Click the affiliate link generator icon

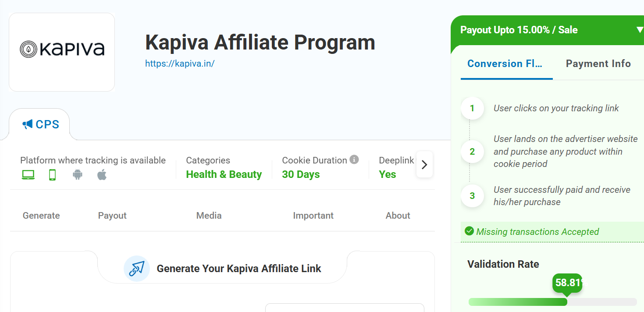(137, 269)
